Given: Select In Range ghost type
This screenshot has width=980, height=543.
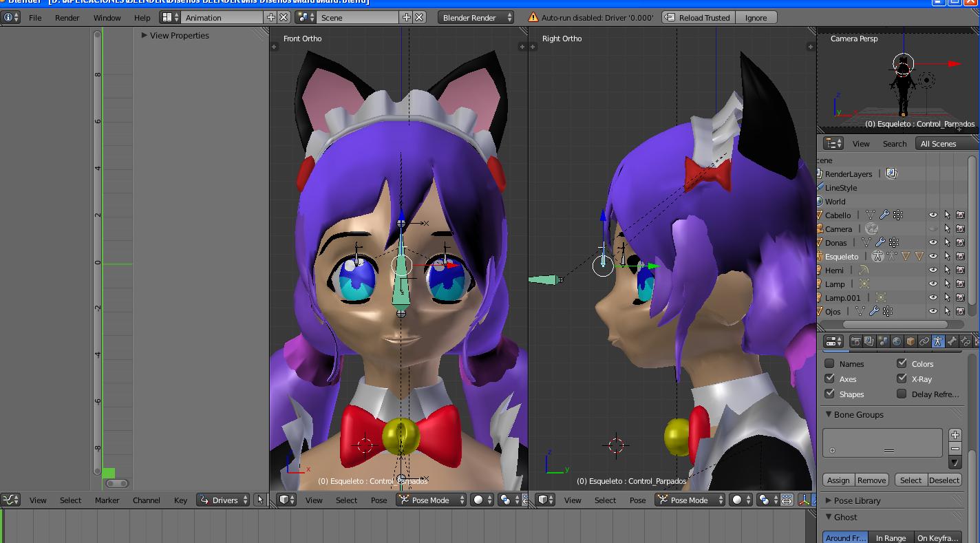Looking at the screenshot, I should [x=891, y=537].
